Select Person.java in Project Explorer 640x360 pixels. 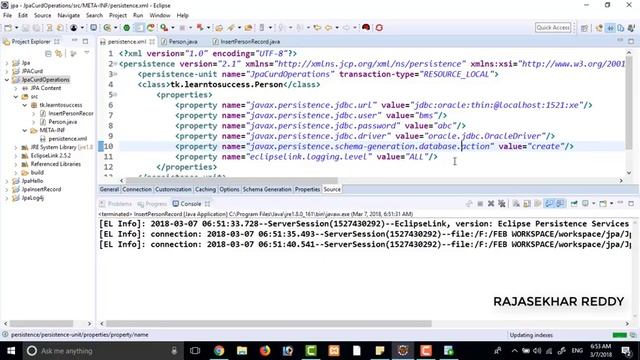click(x=62, y=122)
